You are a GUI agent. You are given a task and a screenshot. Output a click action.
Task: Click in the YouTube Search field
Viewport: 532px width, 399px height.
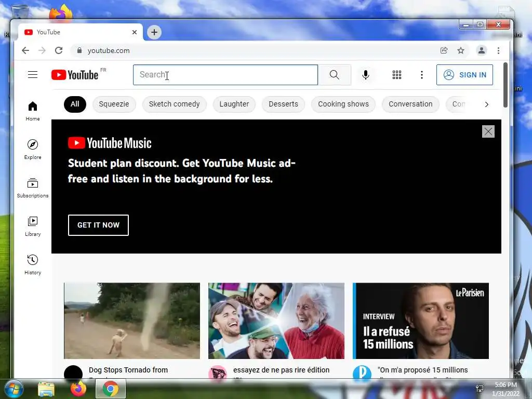(225, 75)
